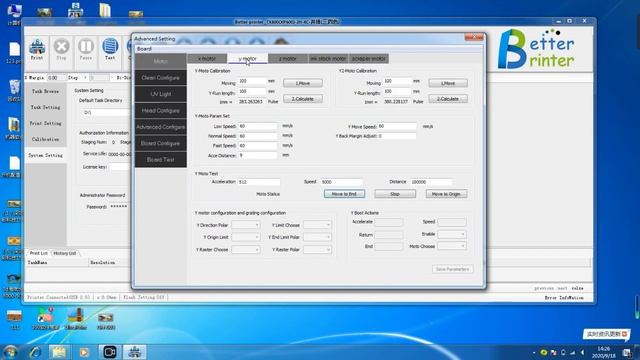Expand the Y Origin Limit dropdown
Image resolution: width=640 pixels, height=360 pixels.
tap(246, 237)
